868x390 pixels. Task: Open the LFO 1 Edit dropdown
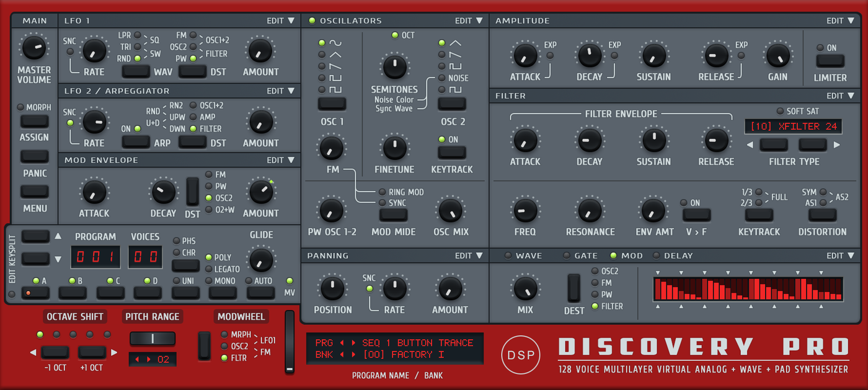coord(281,20)
